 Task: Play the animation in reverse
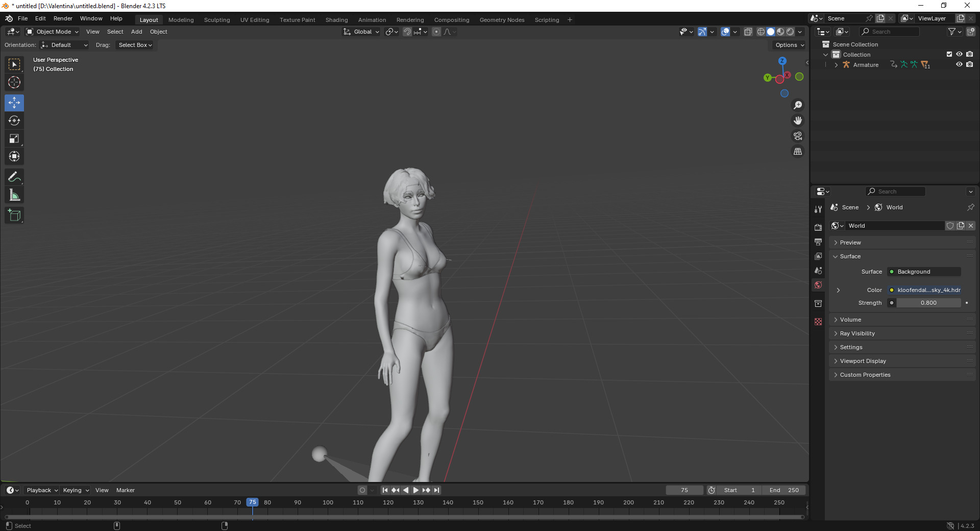tap(406, 490)
